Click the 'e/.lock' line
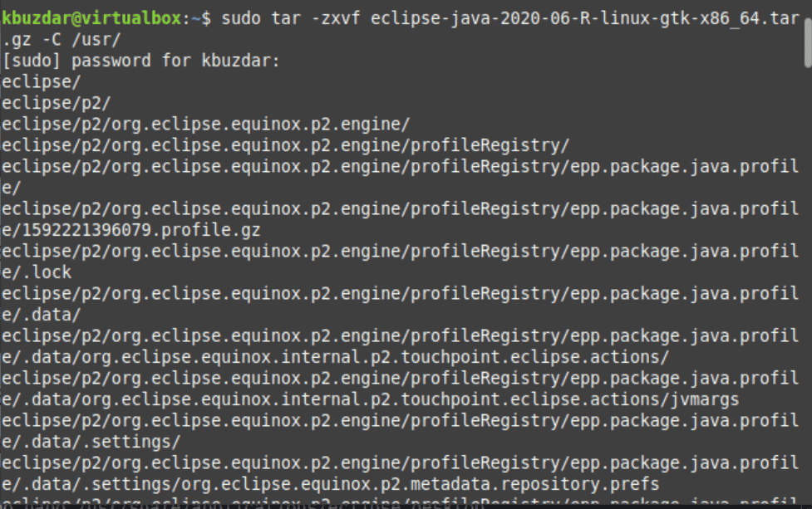This screenshot has width=812, height=509. click(x=37, y=272)
